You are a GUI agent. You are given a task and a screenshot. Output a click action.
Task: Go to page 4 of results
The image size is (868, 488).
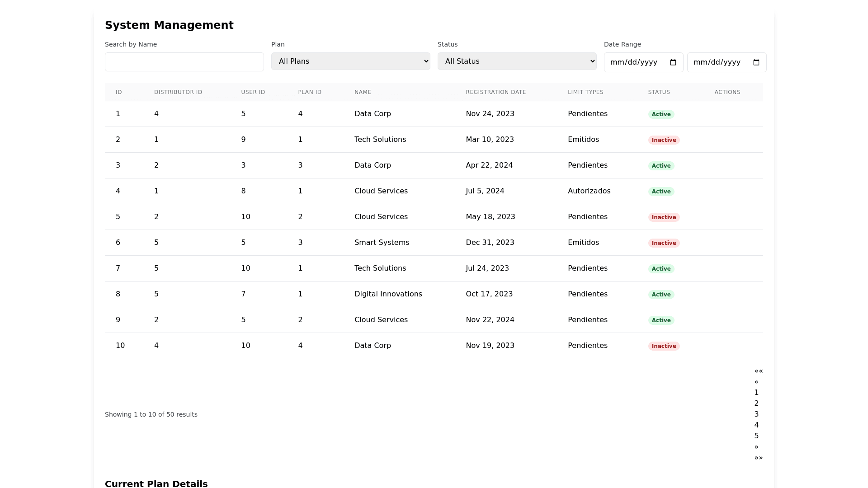click(x=756, y=425)
